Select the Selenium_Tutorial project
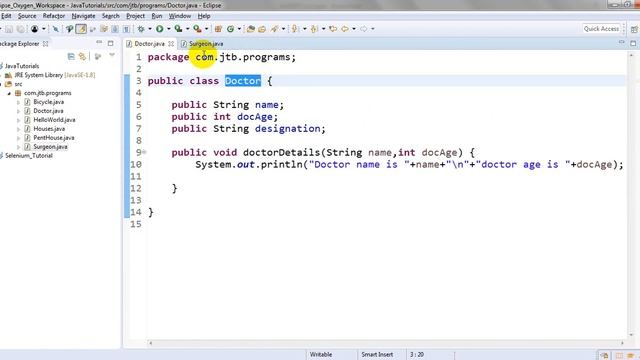Image resolution: width=640 pixels, height=360 pixels. click(x=29, y=156)
